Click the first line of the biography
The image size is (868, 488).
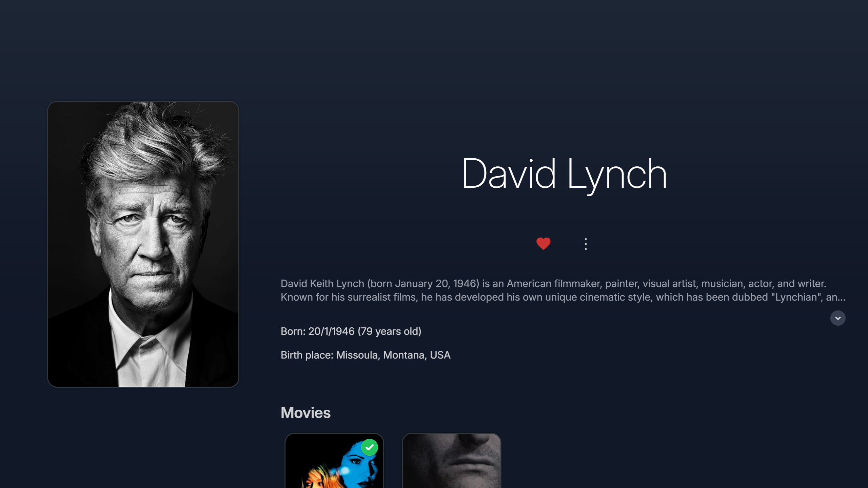(x=553, y=283)
